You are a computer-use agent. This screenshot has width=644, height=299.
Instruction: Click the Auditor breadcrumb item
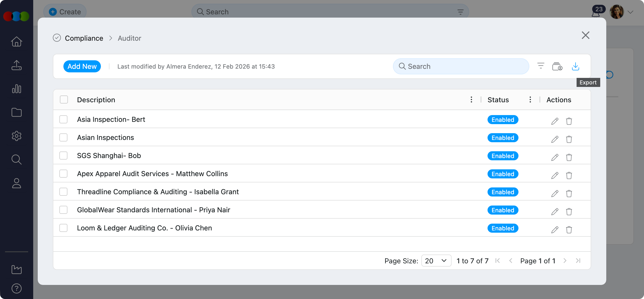(x=129, y=38)
